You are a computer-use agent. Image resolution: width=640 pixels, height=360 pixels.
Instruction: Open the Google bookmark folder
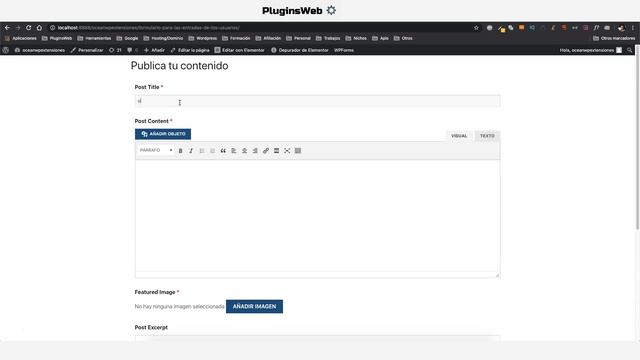pyautogui.click(x=127, y=38)
